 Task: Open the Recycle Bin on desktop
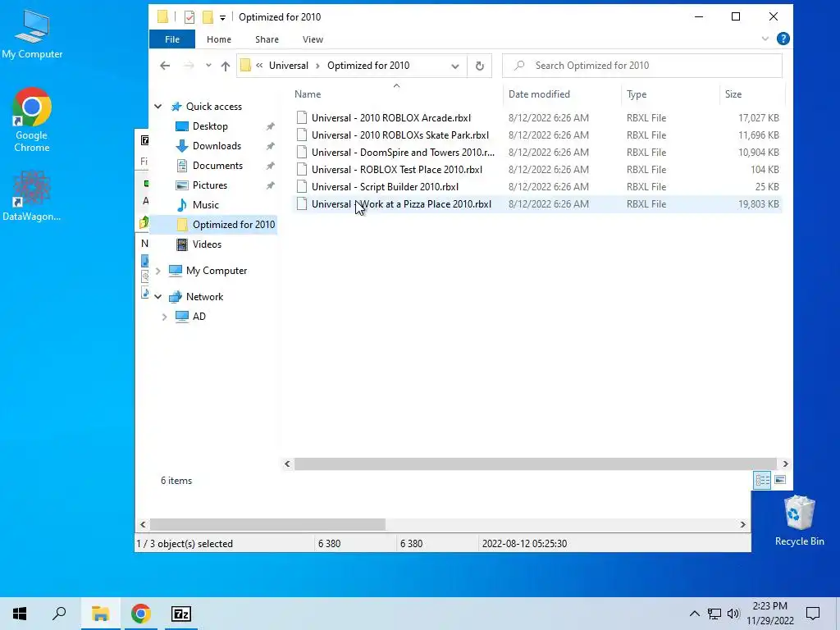[799, 521]
